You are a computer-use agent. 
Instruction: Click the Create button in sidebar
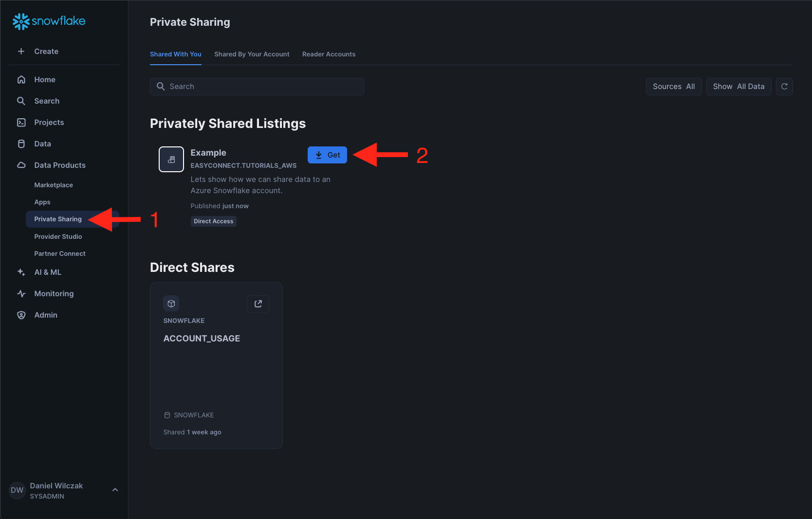tap(46, 52)
